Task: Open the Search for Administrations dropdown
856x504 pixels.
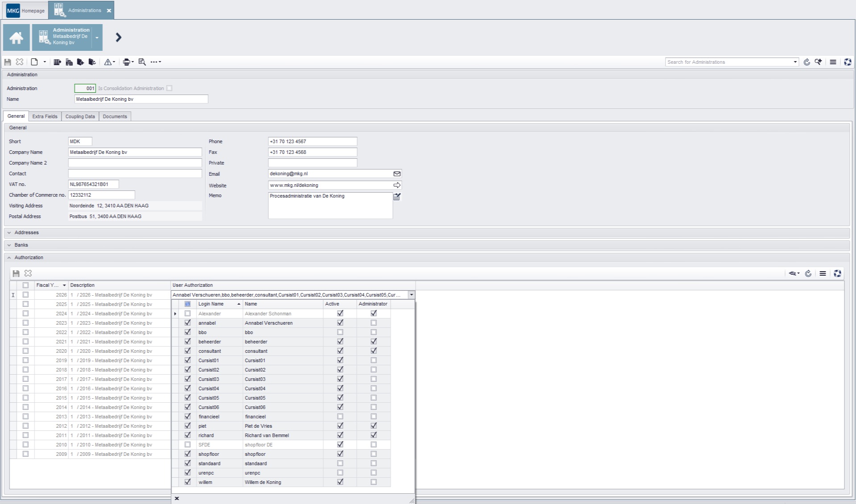Action: [795, 62]
